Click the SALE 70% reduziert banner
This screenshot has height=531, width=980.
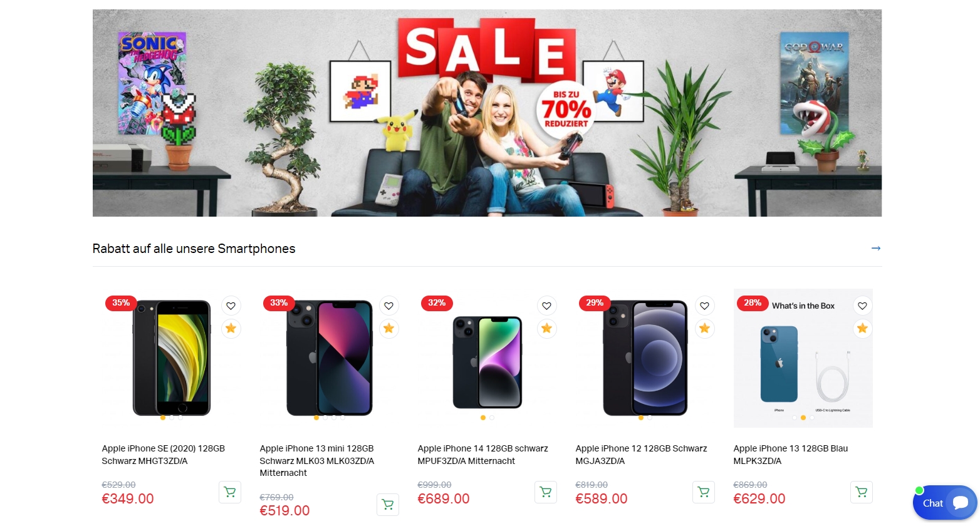coord(487,113)
